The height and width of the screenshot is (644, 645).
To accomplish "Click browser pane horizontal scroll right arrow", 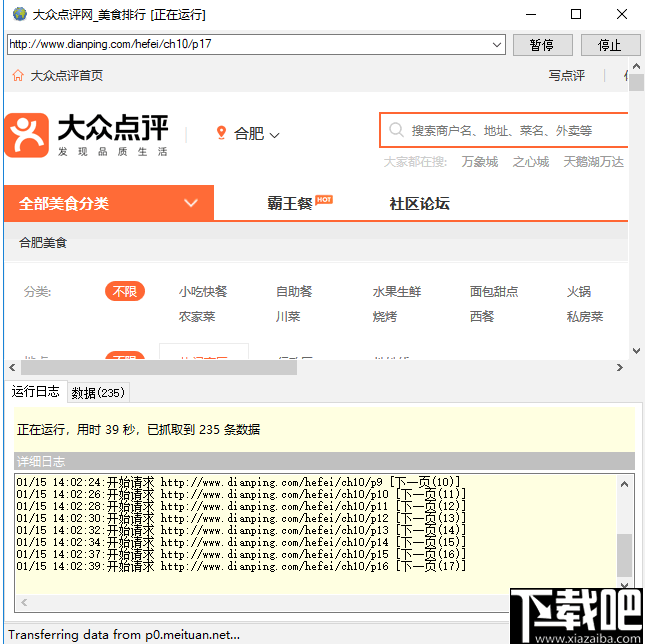I will coord(619,367).
